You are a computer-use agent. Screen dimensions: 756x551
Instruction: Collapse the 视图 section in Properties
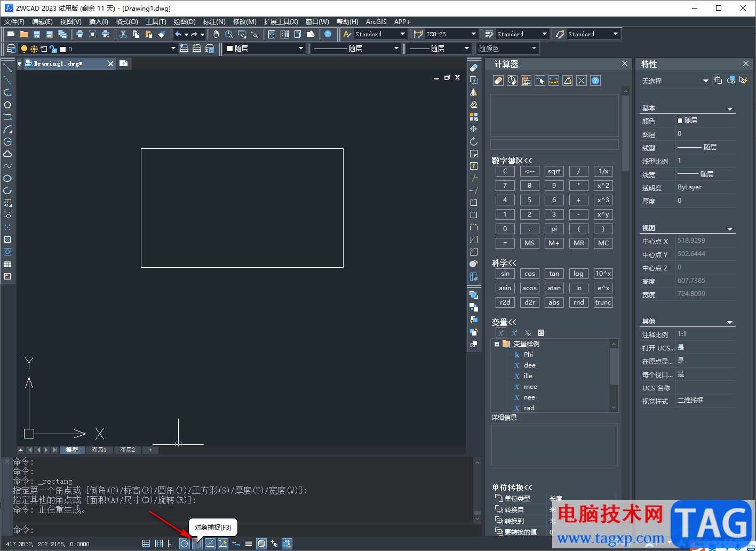tap(730, 229)
